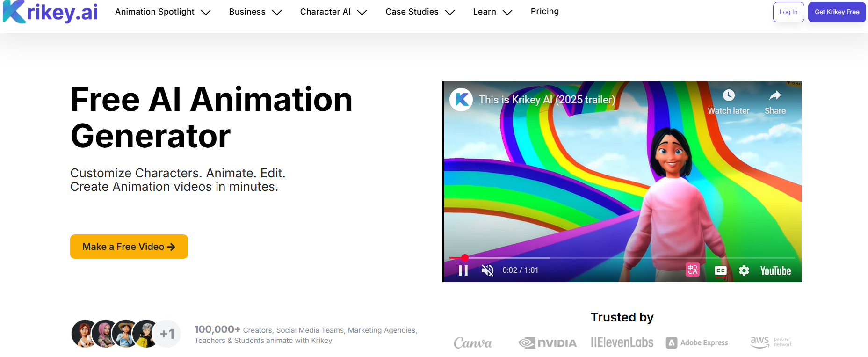Viewport: 868px width, 357px height.
Task: Click the +1 avatar badge
Action: pyautogui.click(x=166, y=334)
